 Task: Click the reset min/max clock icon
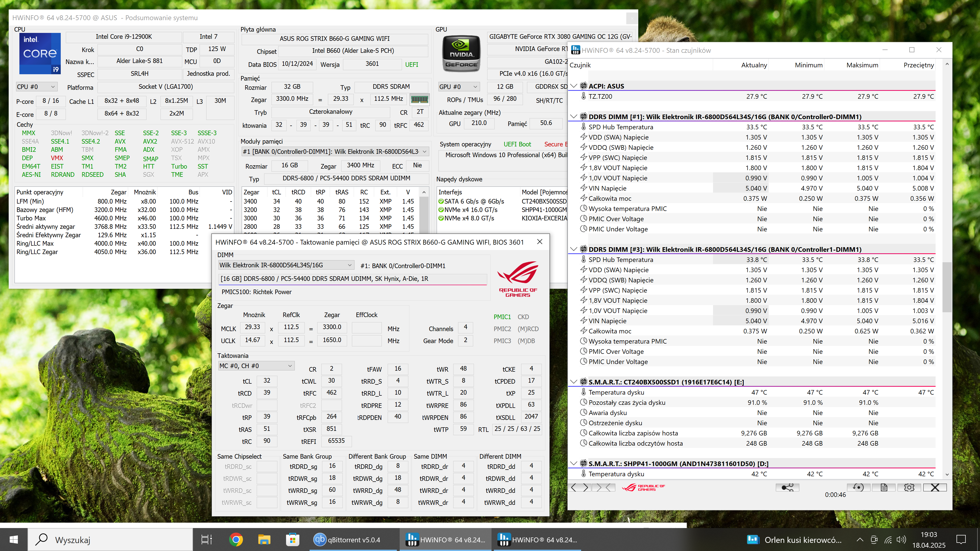click(x=858, y=487)
